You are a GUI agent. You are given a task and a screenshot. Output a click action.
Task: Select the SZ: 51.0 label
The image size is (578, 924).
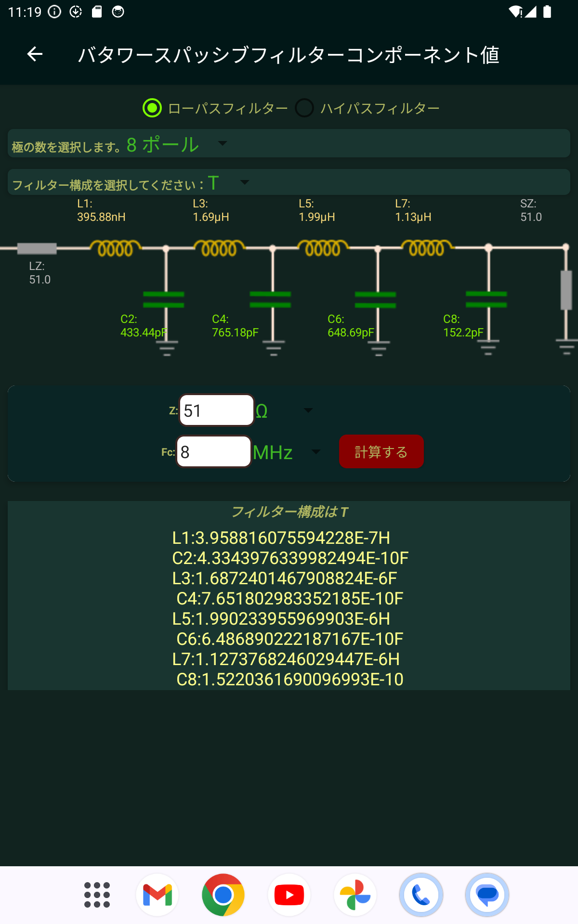[x=531, y=210]
